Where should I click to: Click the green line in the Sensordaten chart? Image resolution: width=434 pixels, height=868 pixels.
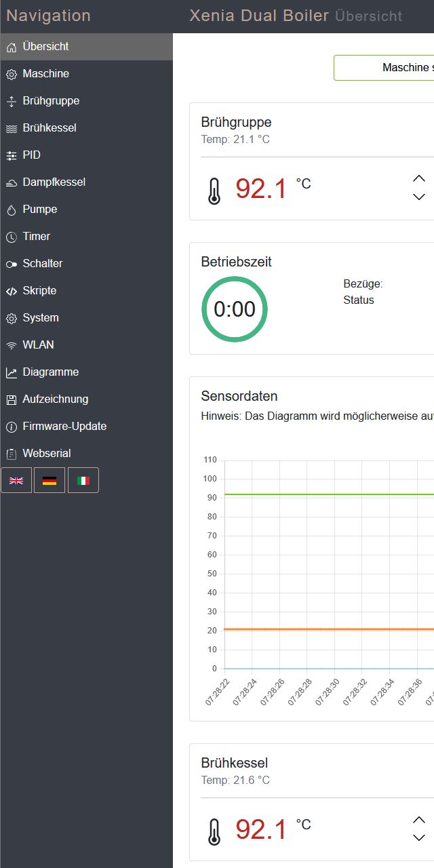(329, 494)
